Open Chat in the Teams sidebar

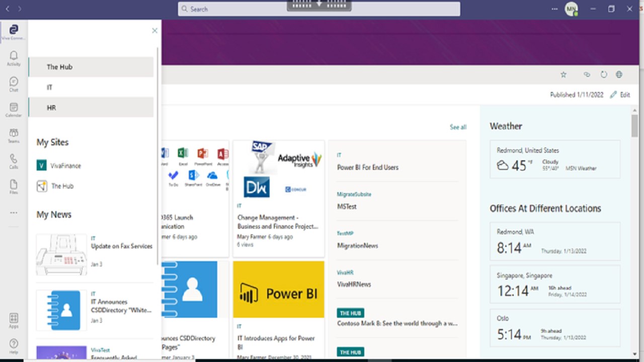pyautogui.click(x=14, y=84)
